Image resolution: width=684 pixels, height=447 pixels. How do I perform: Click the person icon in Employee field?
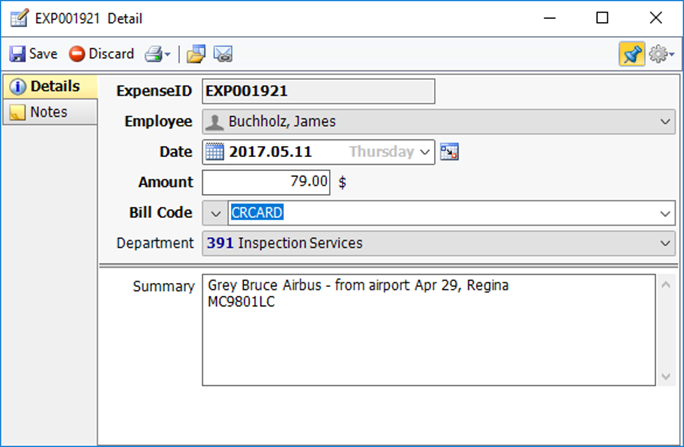pyautogui.click(x=215, y=122)
